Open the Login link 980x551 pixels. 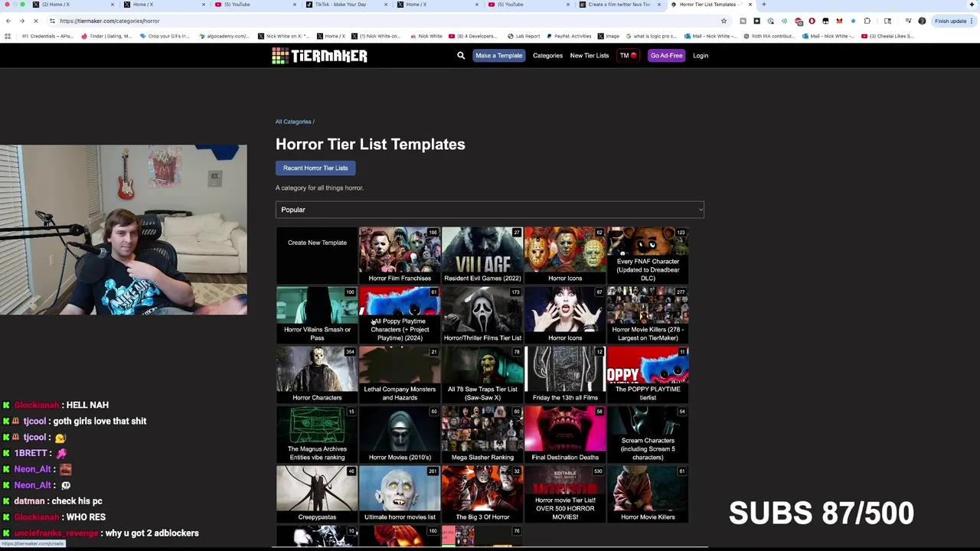pyautogui.click(x=701, y=55)
